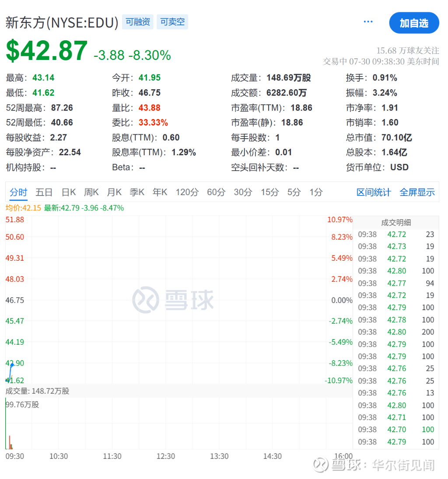
Task: Click the 量比 value 43.88
Action: click(x=150, y=108)
